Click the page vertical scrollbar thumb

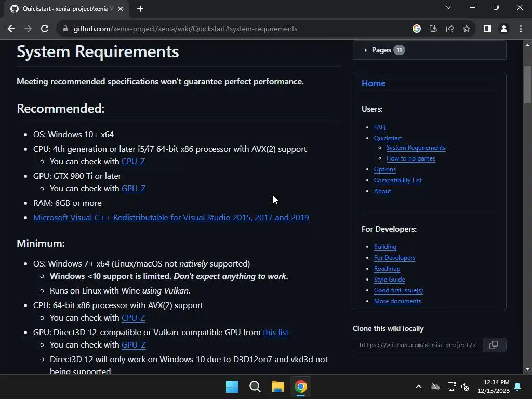(x=527, y=84)
